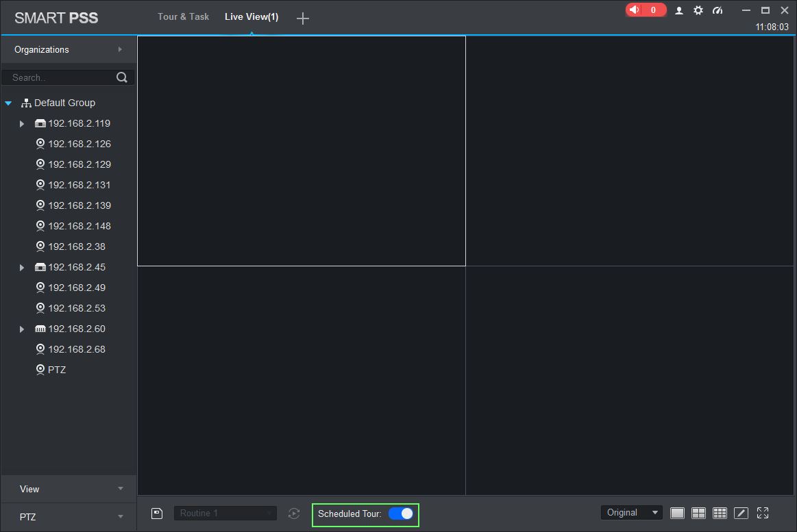Expand the 192.168.2.45 device node

point(22,268)
